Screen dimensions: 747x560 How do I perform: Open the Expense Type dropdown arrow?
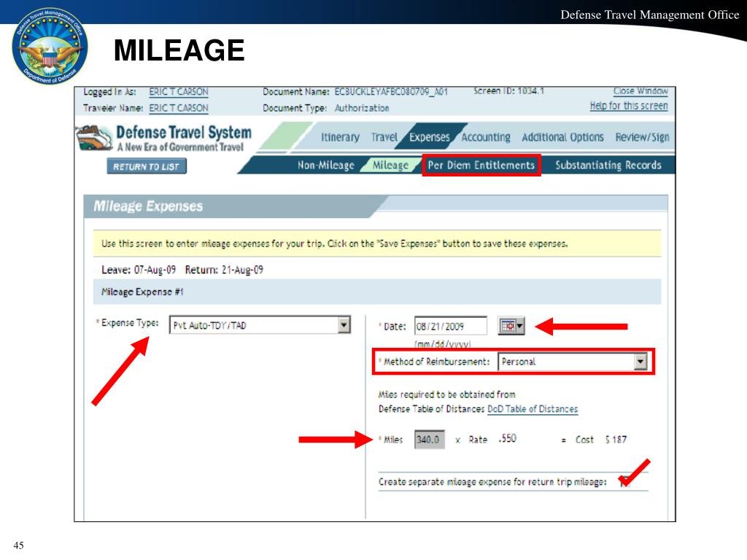(x=344, y=325)
